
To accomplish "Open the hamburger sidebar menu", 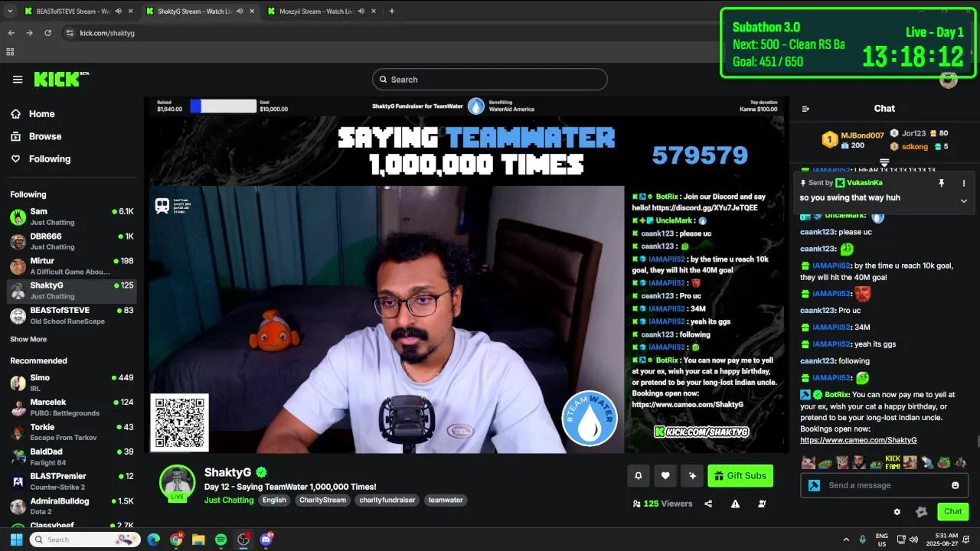I will (18, 80).
